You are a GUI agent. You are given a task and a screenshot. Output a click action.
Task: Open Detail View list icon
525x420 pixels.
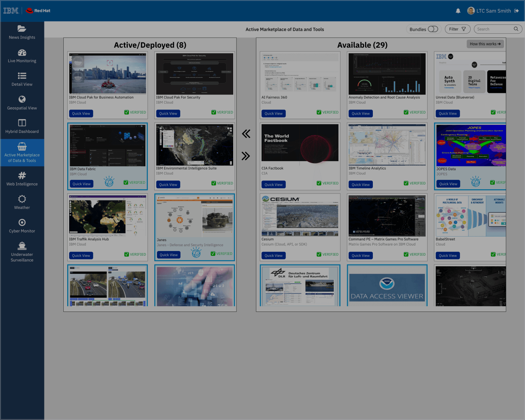(22, 76)
